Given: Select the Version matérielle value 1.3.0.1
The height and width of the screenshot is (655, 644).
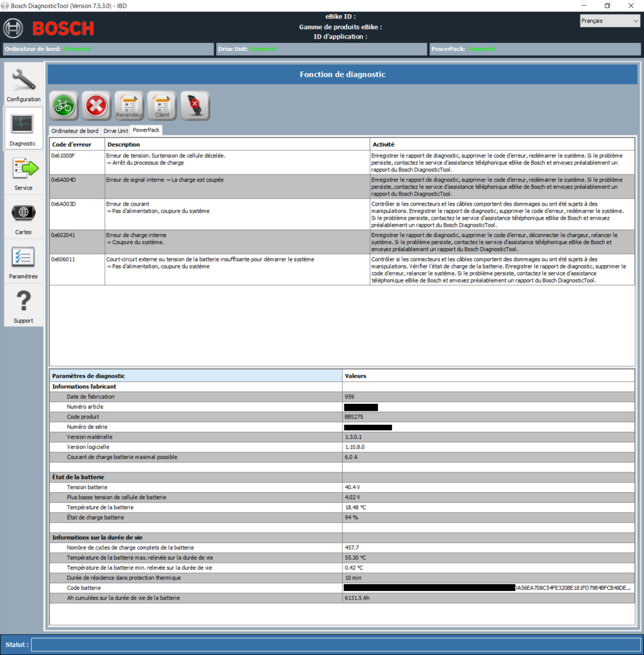Looking at the screenshot, I should tap(353, 437).
